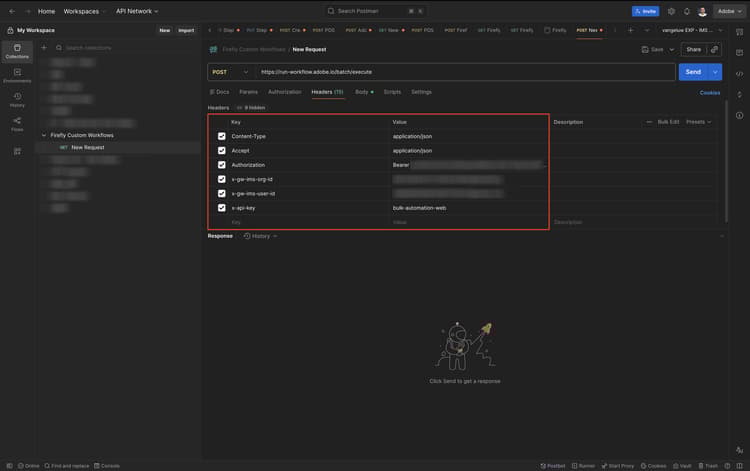Open the API Network dropdown
The image size is (750, 471).
click(x=137, y=11)
